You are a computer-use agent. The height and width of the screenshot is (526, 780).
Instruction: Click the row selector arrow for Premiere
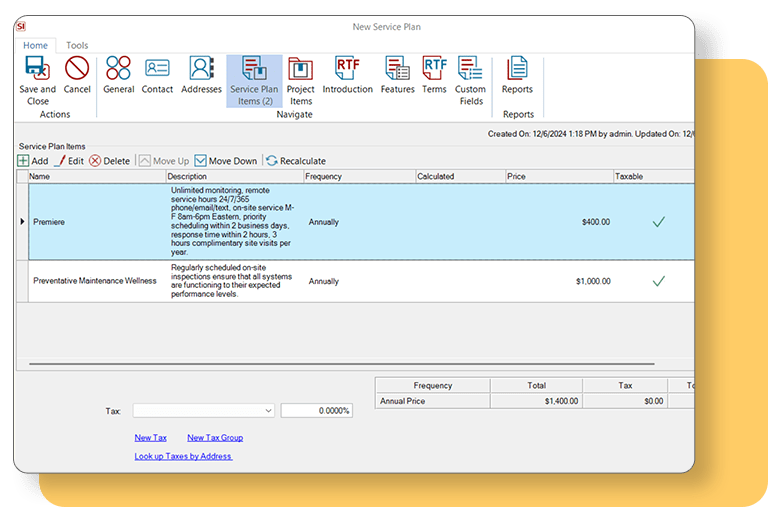click(x=22, y=221)
